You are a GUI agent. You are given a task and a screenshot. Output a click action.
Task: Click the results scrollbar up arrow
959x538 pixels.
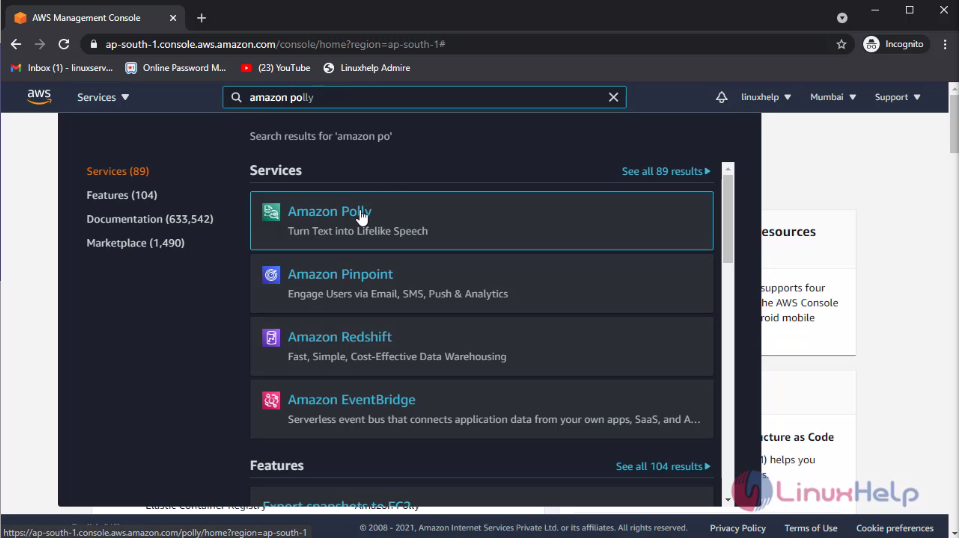[x=728, y=168]
